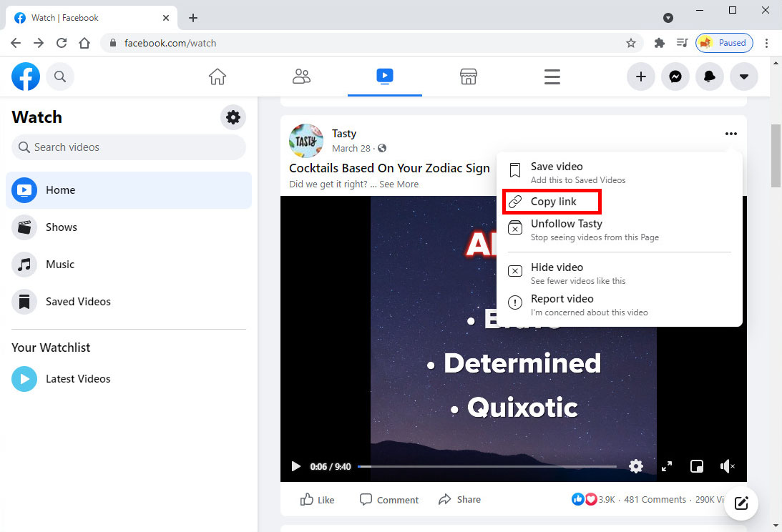Enable picture-in-picture mini player

click(697, 466)
